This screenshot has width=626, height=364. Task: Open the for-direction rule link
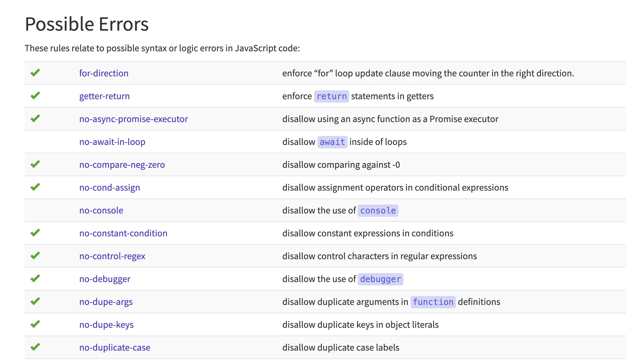coord(104,73)
